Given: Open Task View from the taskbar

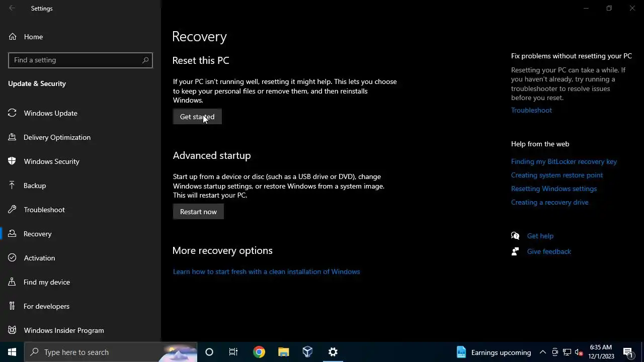Looking at the screenshot, I should [x=233, y=352].
